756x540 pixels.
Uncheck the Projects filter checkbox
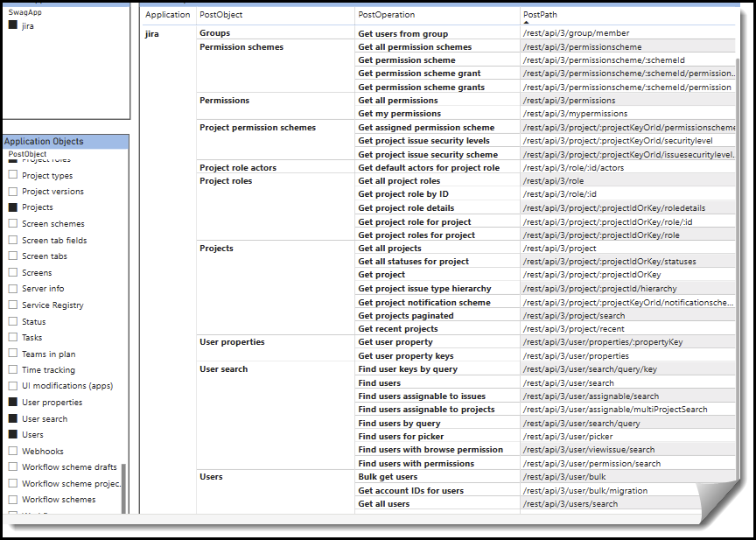click(13, 207)
